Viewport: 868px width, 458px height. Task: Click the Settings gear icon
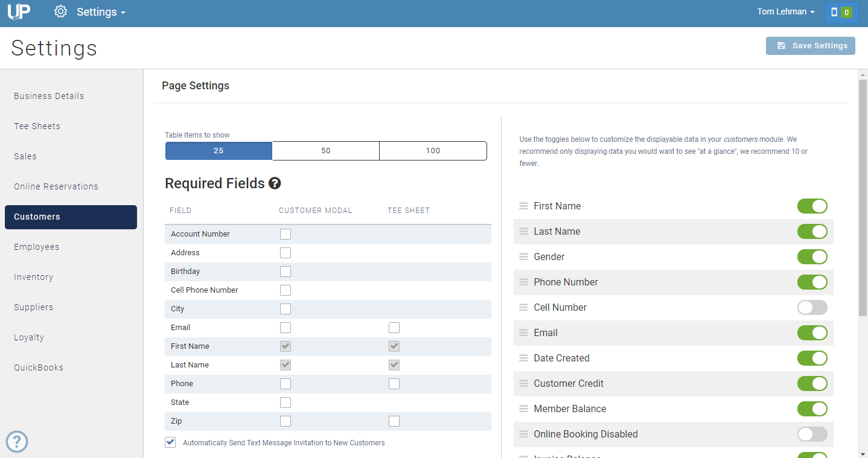click(60, 11)
